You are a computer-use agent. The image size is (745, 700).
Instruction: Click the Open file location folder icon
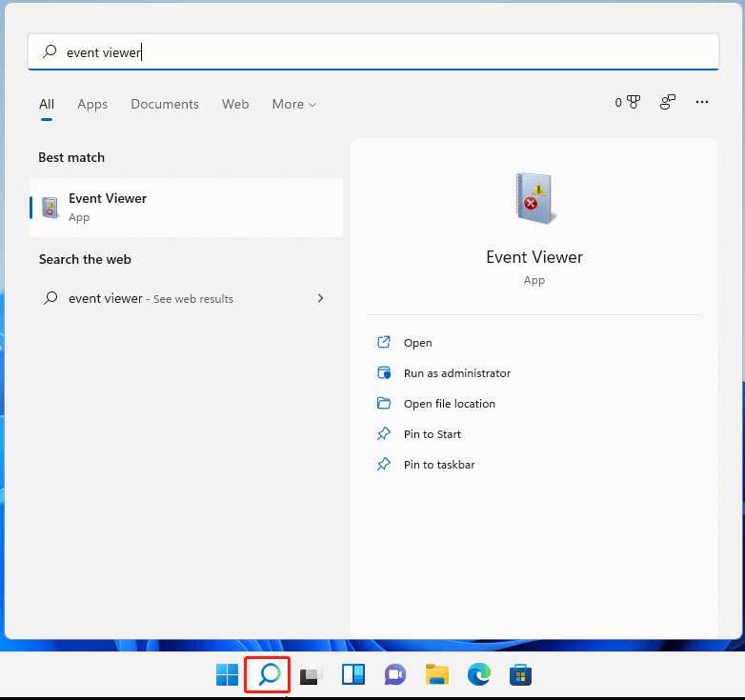tap(383, 403)
